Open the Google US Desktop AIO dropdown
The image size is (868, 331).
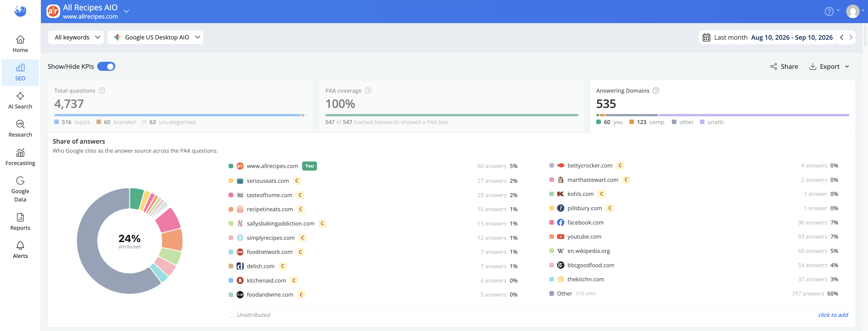pyautogui.click(x=156, y=37)
